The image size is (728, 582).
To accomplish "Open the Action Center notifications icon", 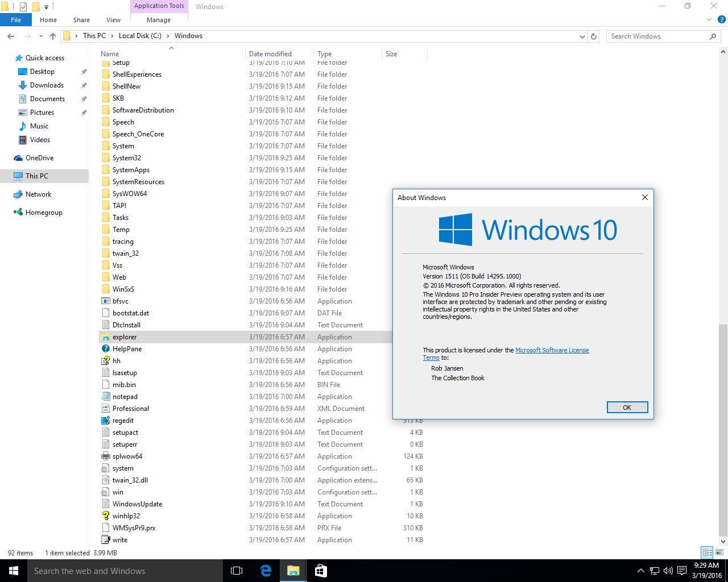I will tap(681, 571).
